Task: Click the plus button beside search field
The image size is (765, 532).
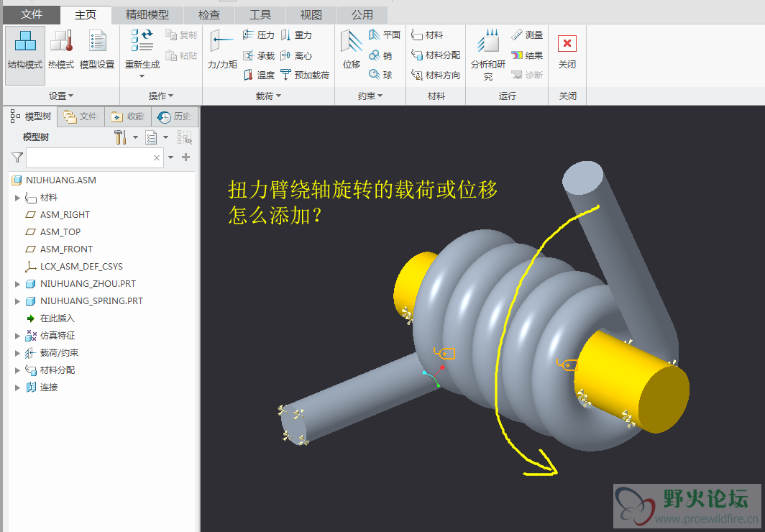Action: 186,157
